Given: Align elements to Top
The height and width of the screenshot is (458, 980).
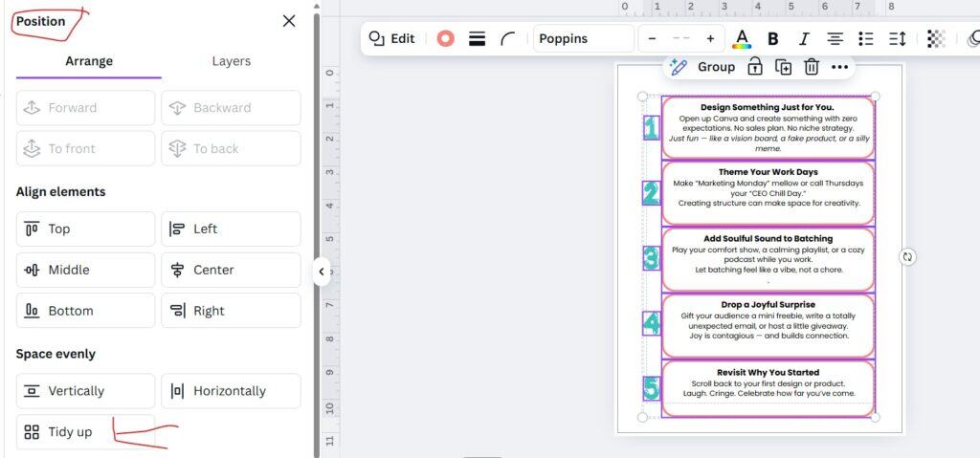Looking at the screenshot, I should pyautogui.click(x=85, y=229).
